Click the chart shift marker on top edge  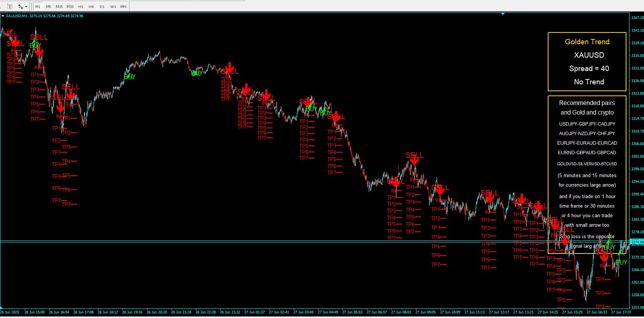coord(503,14)
